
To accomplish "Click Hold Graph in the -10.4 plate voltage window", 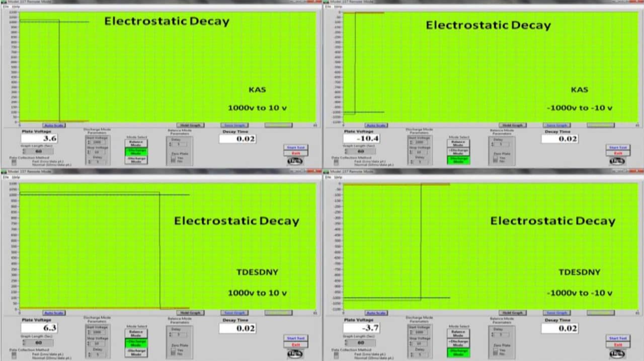I will point(512,125).
